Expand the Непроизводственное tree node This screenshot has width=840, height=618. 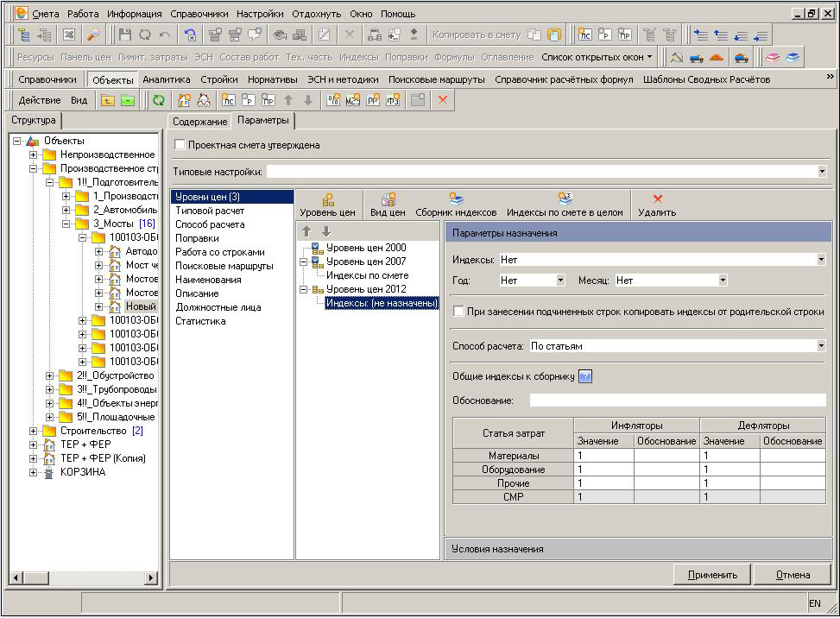[33, 154]
